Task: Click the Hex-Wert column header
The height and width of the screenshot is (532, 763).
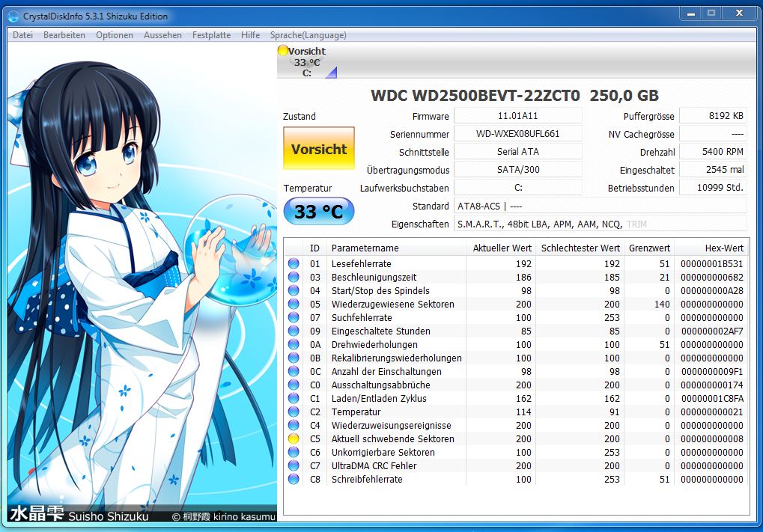Action: tap(711, 248)
